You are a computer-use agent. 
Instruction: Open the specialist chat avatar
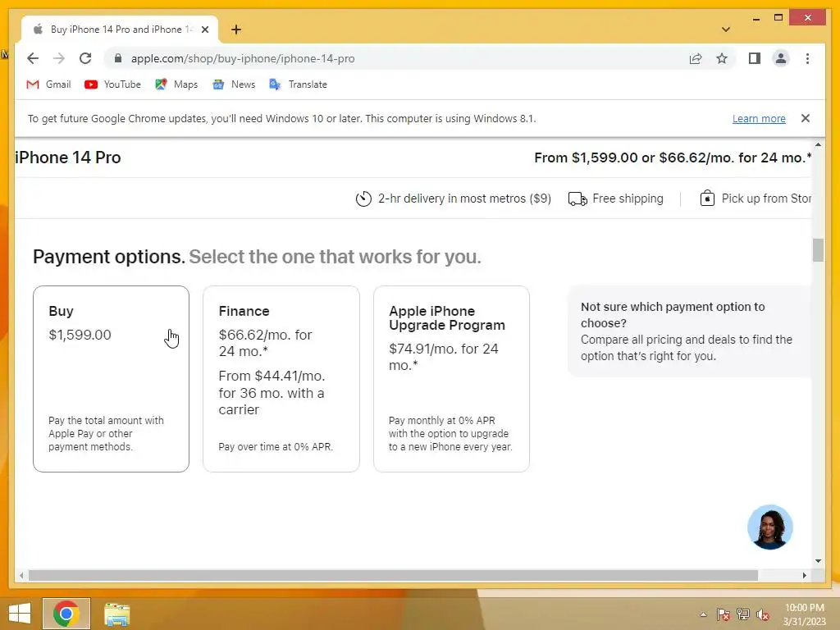[769, 527]
